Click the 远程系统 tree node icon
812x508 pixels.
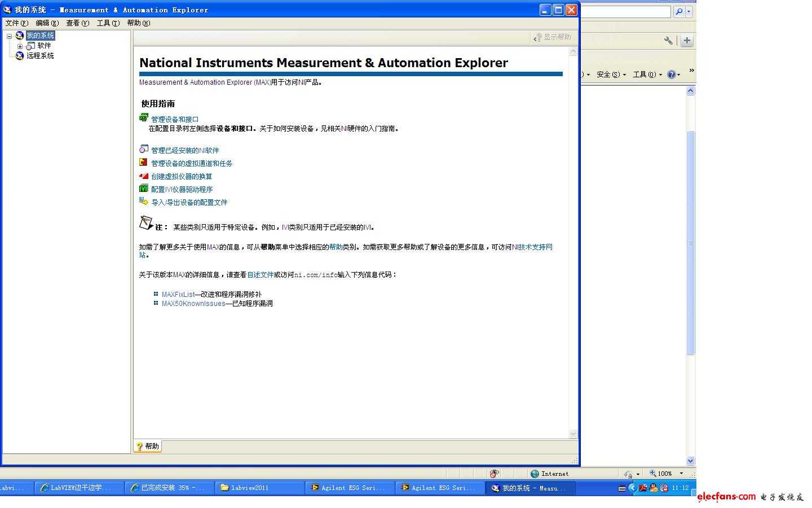pos(20,55)
